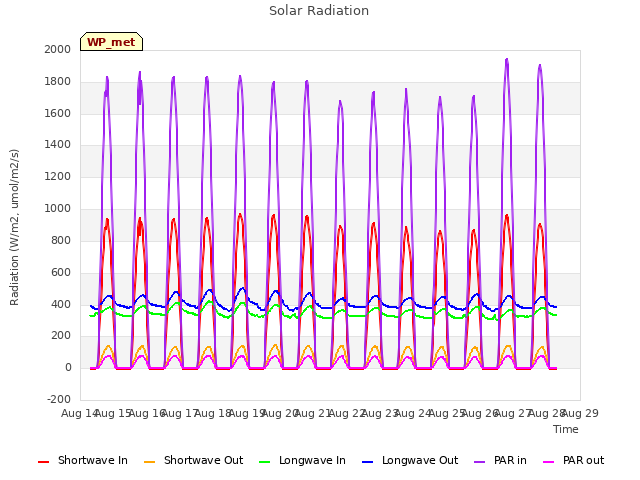The image size is (640, 480).
Task: Click the red Shortwave In legend swatch
Action: [43, 462]
